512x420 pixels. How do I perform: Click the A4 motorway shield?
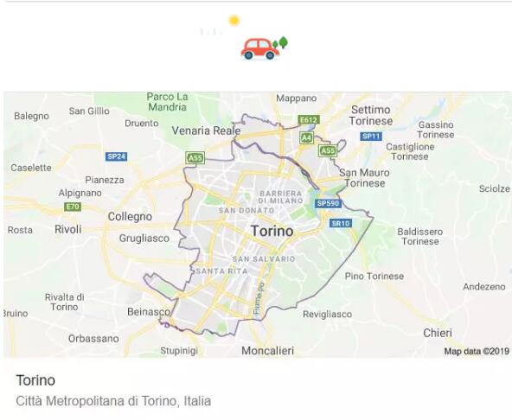306,137
